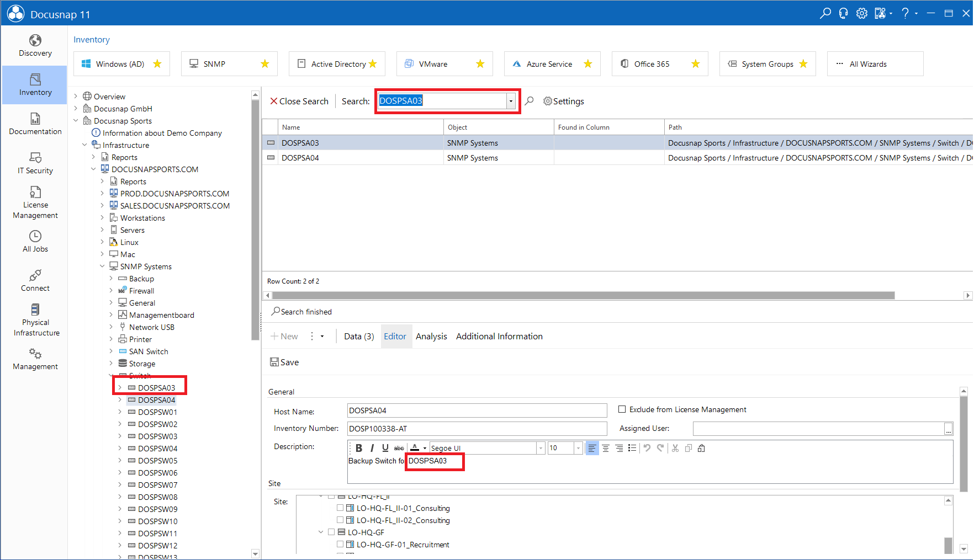The width and height of the screenshot is (974, 560).
Task: Open the Documentation section
Action: (35, 124)
